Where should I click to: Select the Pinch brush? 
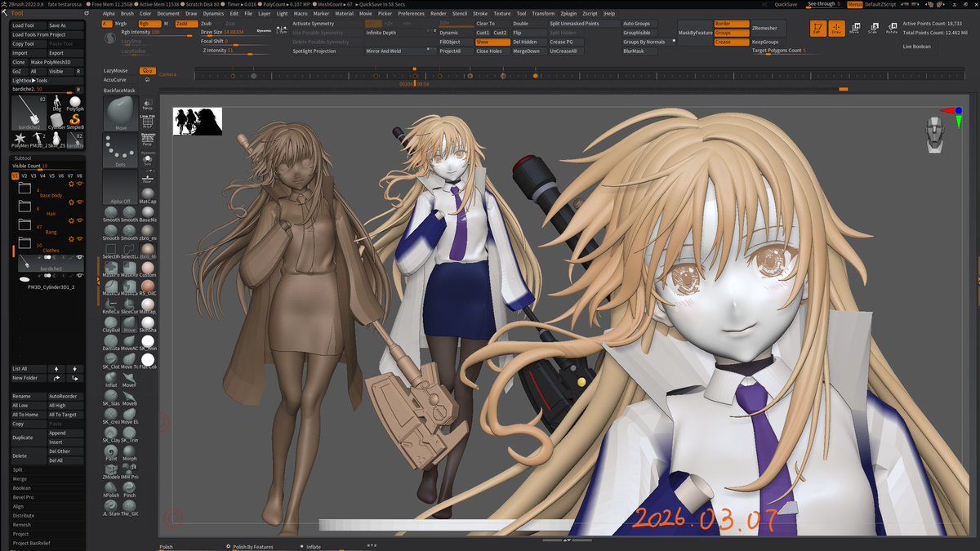click(x=129, y=488)
